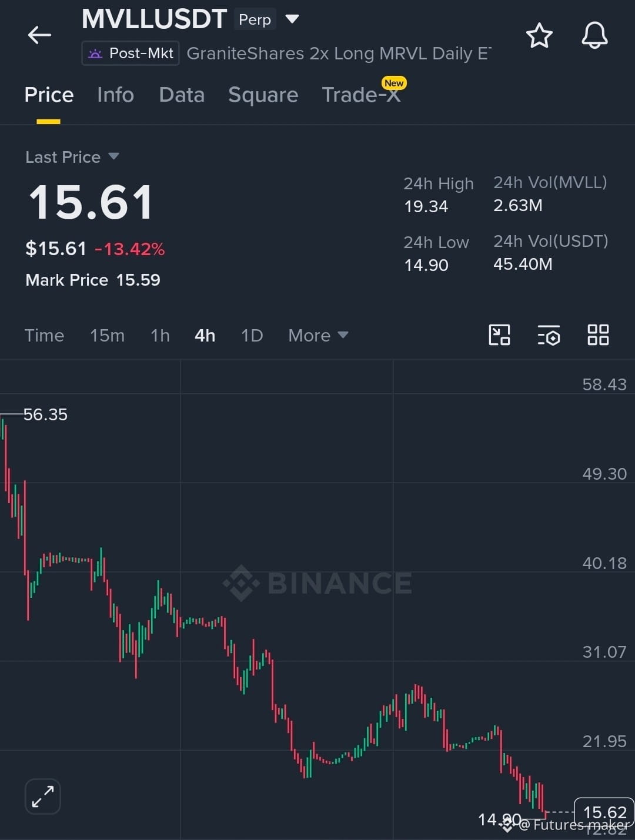Open the grid layout icon
635x840 pixels.
[x=598, y=335]
